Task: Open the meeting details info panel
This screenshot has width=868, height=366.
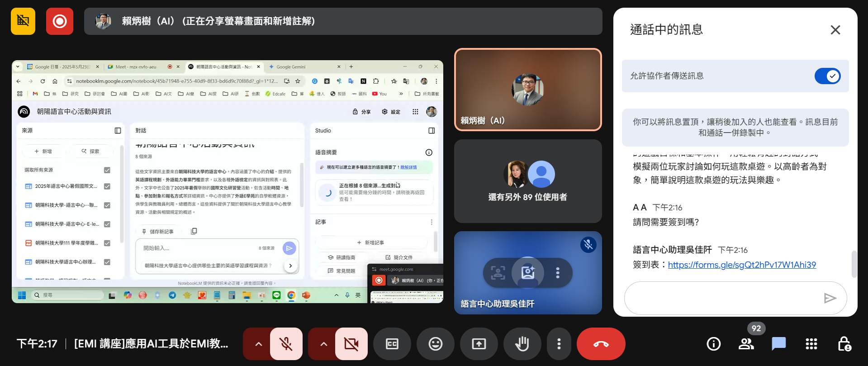Action: coord(713,344)
